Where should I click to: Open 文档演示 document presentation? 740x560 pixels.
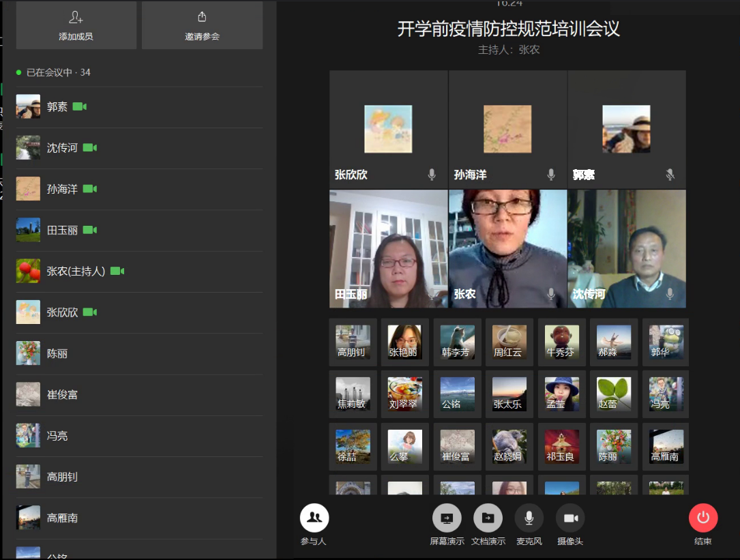point(488,518)
